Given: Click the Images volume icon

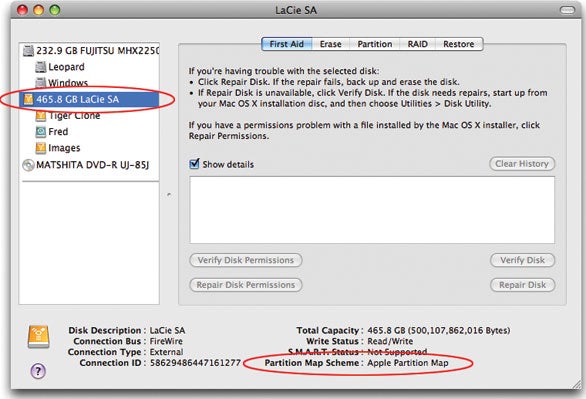Looking at the screenshot, I should coord(40,148).
